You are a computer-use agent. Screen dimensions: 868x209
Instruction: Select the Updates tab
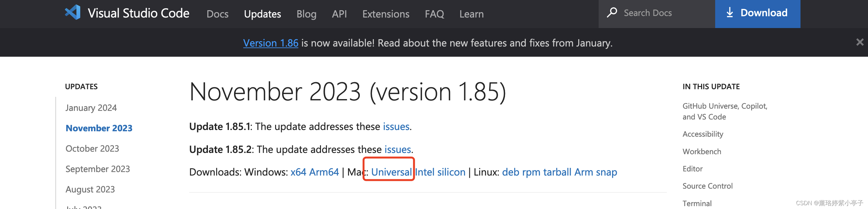point(262,14)
